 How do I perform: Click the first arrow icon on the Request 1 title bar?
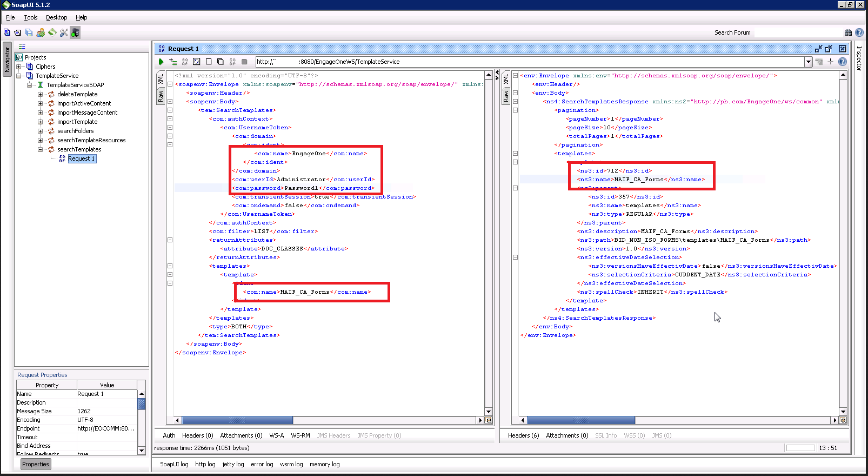[x=818, y=49]
